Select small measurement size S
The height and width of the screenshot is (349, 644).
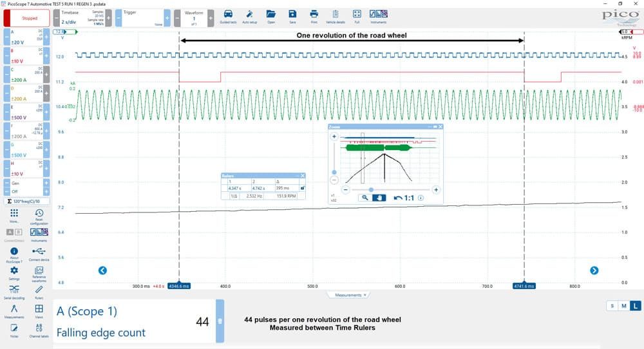click(x=612, y=306)
